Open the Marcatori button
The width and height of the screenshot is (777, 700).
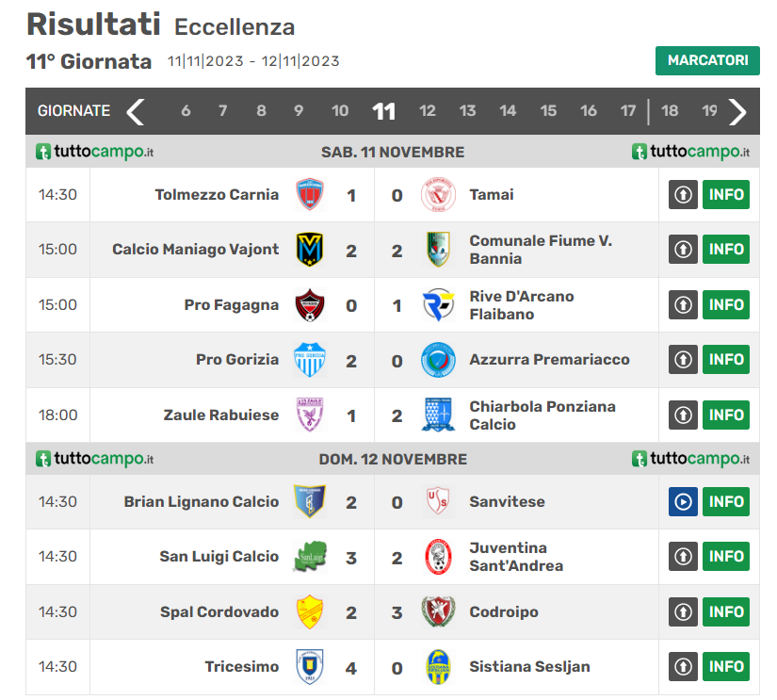[x=706, y=60]
